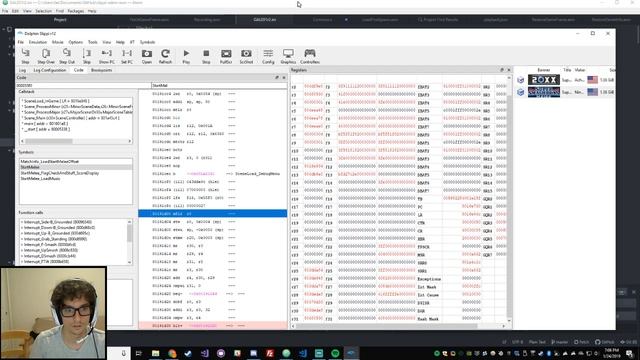The image size is (640, 360).
Task: Select MatchInfo_LoadStartMeleeOffset symbol
Action: (49, 162)
